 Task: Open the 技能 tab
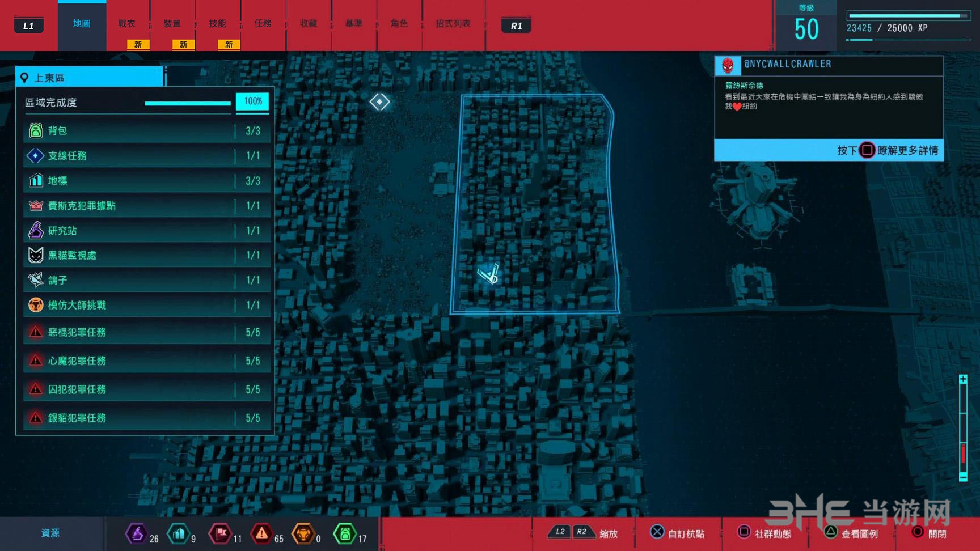click(218, 23)
